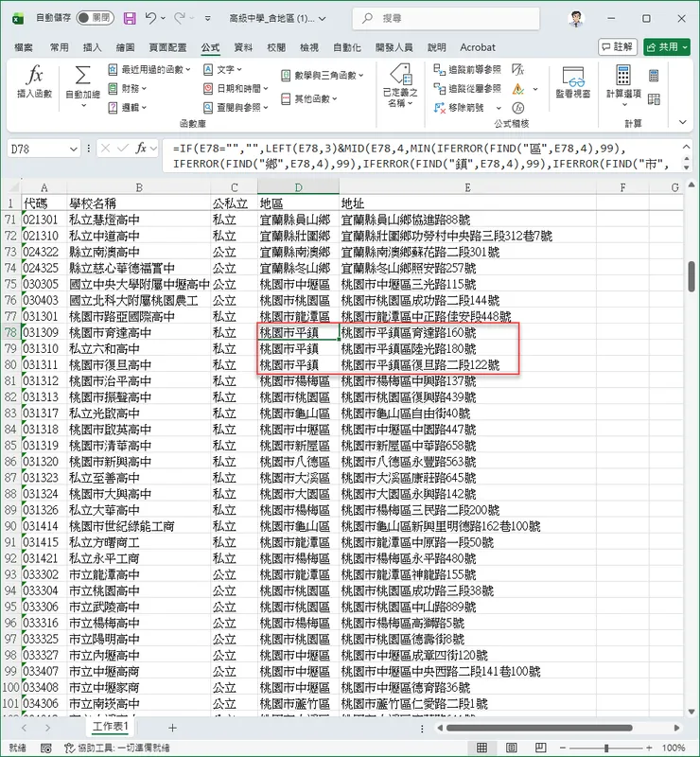This screenshot has height=757, width=700.
Task: Click the Calculate Now calculator icon
Action: click(x=654, y=76)
